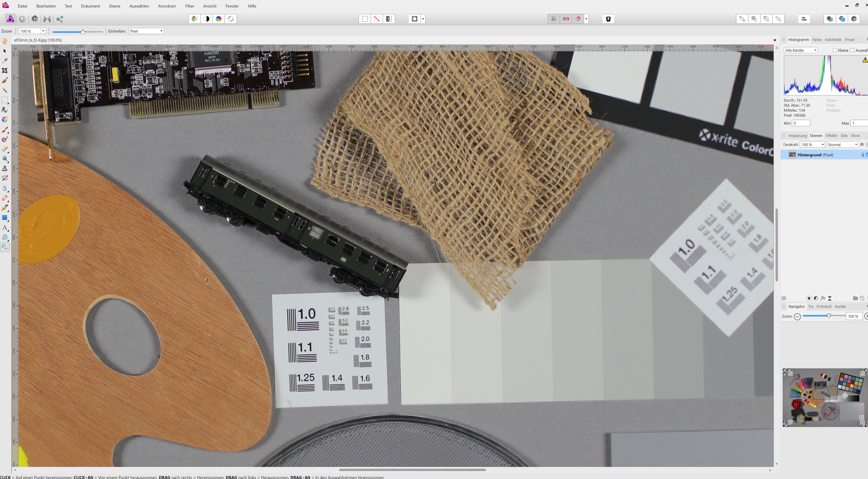
Task: Open the Datei menu
Action: click(x=22, y=6)
